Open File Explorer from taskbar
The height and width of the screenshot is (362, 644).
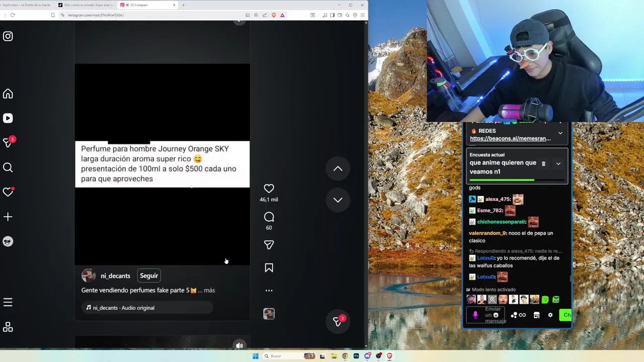click(x=334, y=356)
